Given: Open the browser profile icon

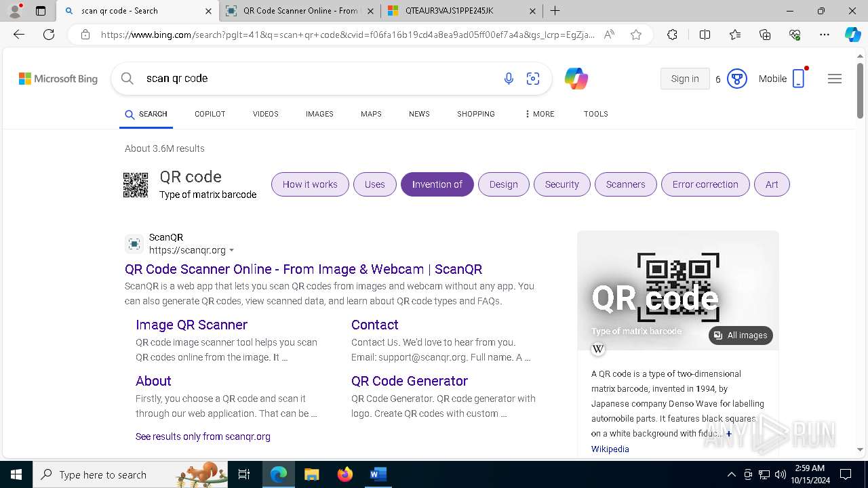Looking at the screenshot, I should (15, 10).
